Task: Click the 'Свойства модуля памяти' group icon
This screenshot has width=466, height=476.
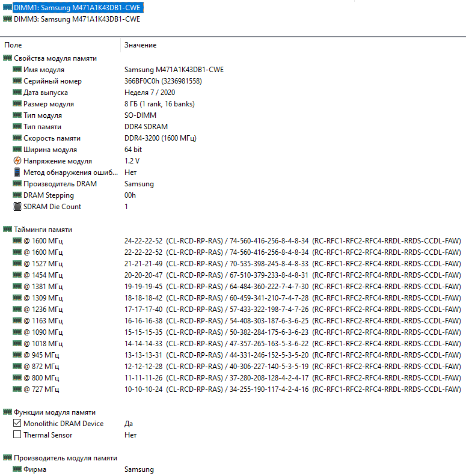Action: (7, 58)
